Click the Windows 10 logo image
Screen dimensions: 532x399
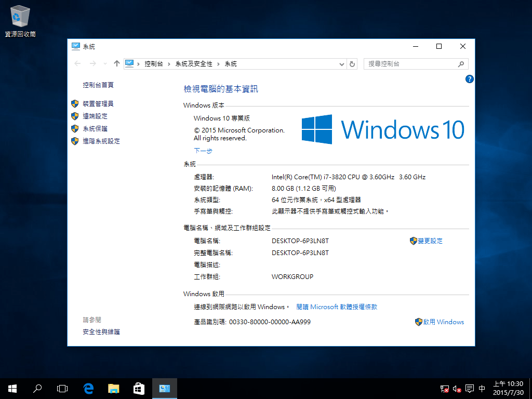(383, 129)
